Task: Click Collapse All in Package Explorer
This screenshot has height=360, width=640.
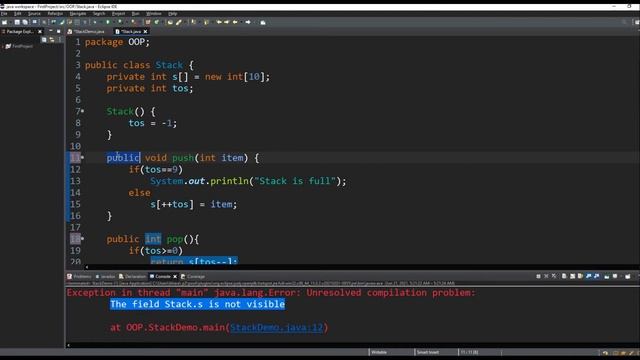Action: 44,40
